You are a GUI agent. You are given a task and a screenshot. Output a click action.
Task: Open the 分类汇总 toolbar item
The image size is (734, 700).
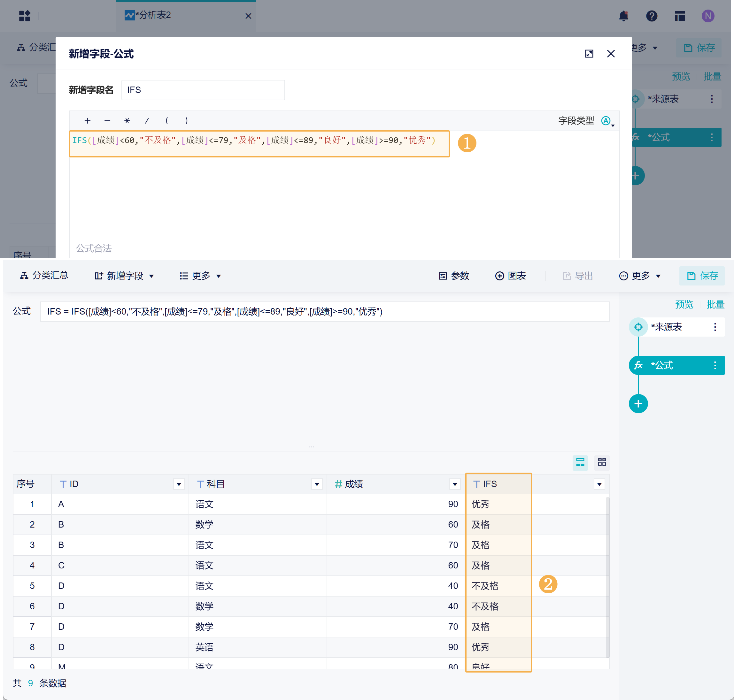click(x=44, y=275)
